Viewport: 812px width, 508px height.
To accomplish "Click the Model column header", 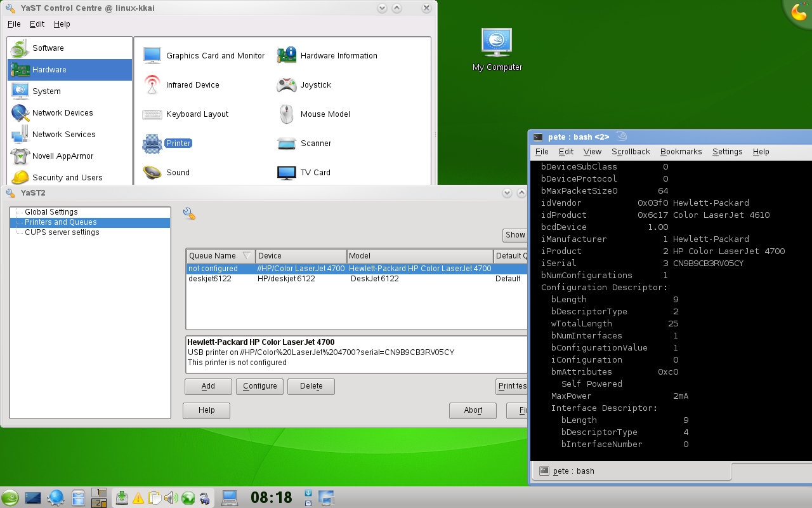I will (x=421, y=256).
